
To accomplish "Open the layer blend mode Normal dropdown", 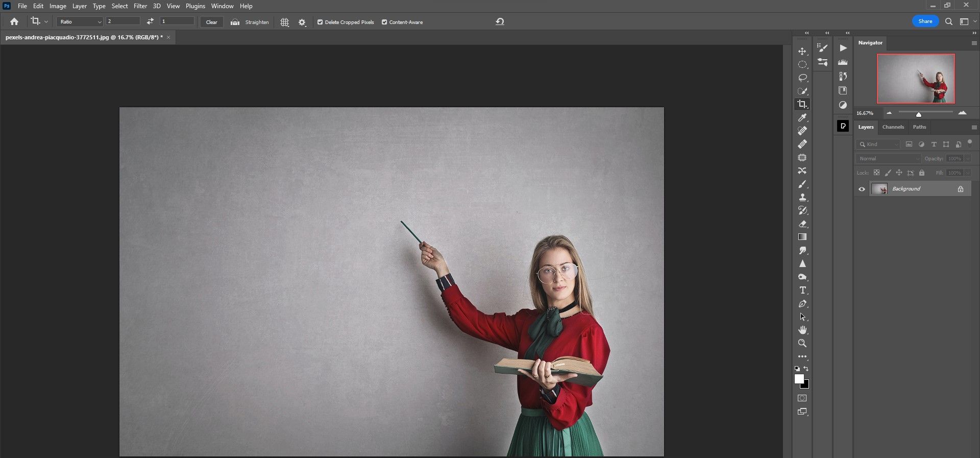I will (888, 159).
